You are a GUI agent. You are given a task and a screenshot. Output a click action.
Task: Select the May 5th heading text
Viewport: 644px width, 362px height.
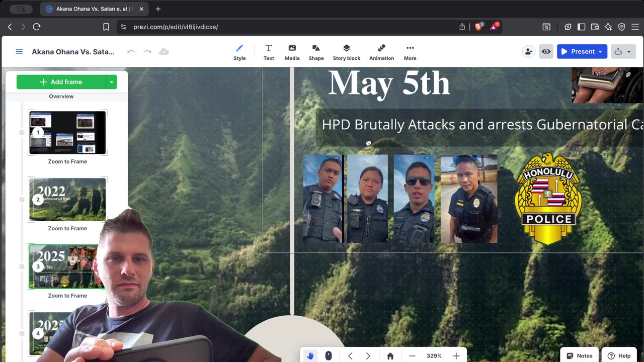coord(389,83)
